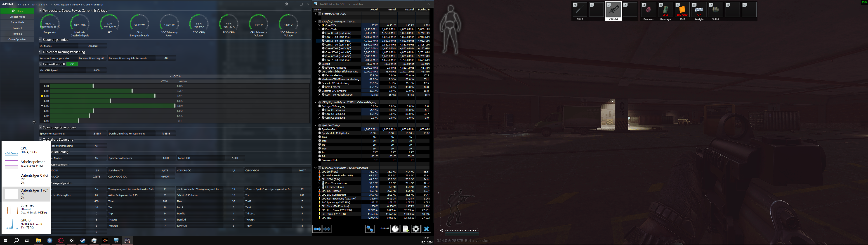Open the Curve Optimizer tab
The height and width of the screenshot is (245, 868).
tap(17, 39)
